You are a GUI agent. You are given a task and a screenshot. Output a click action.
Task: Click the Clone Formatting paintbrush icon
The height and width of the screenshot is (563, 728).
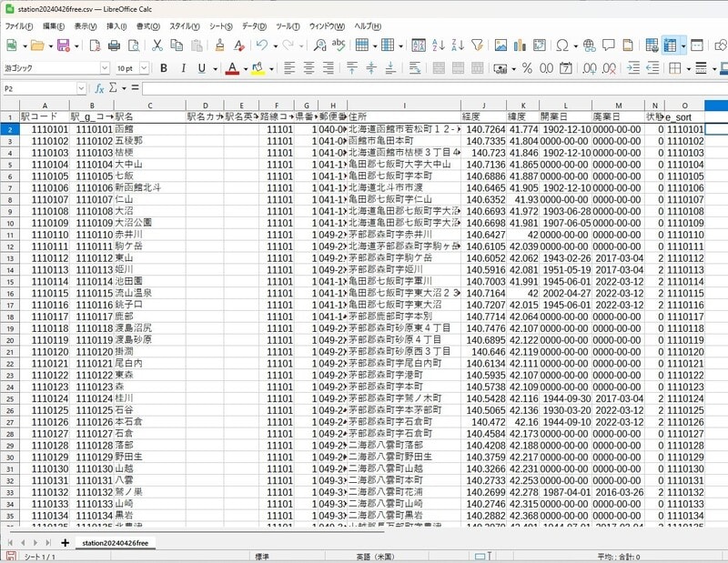219,45
